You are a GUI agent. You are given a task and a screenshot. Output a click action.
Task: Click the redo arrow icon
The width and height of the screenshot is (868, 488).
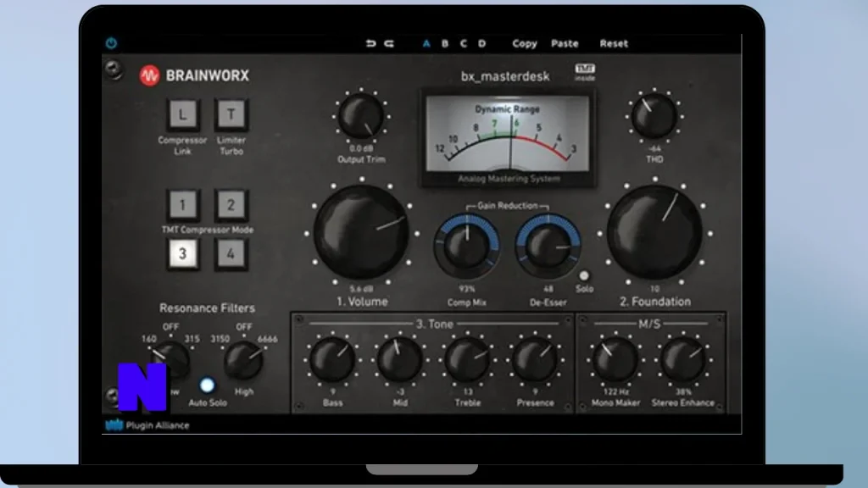(x=389, y=43)
